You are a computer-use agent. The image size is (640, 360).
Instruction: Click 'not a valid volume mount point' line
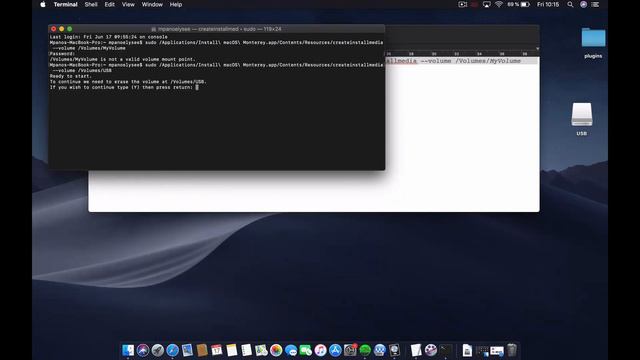pyautogui.click(x=122, y=59)
